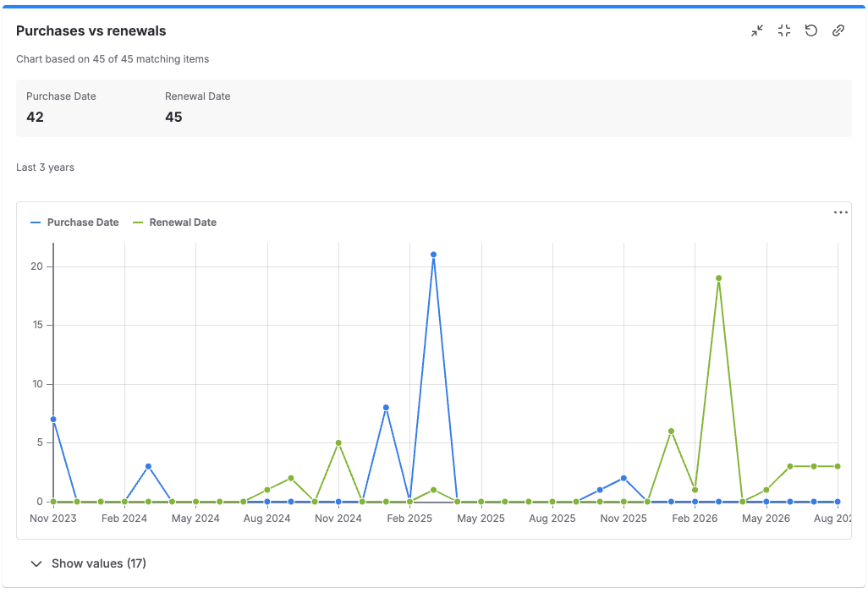
Task: Click the "Nov 2025" axis label
Action: pos(624,519)
